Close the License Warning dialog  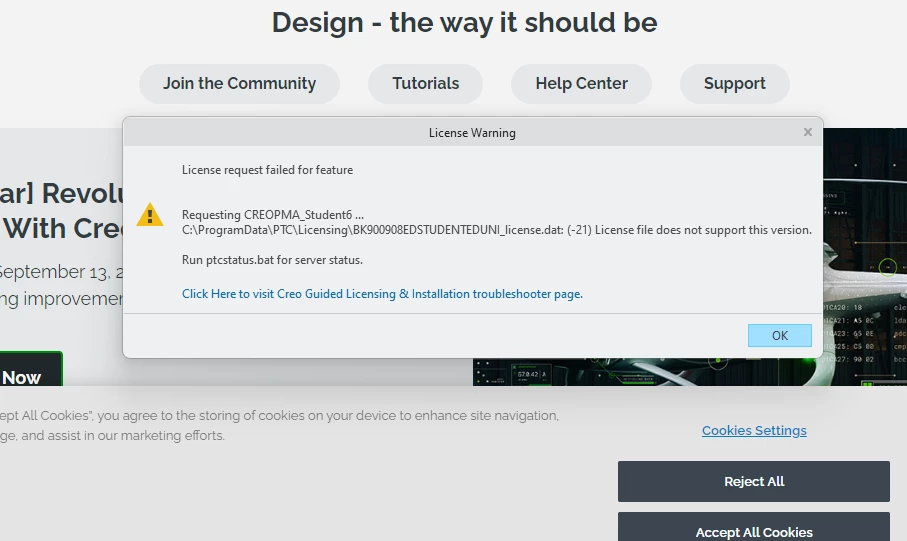pyautogui.click(x=808, y=133)
